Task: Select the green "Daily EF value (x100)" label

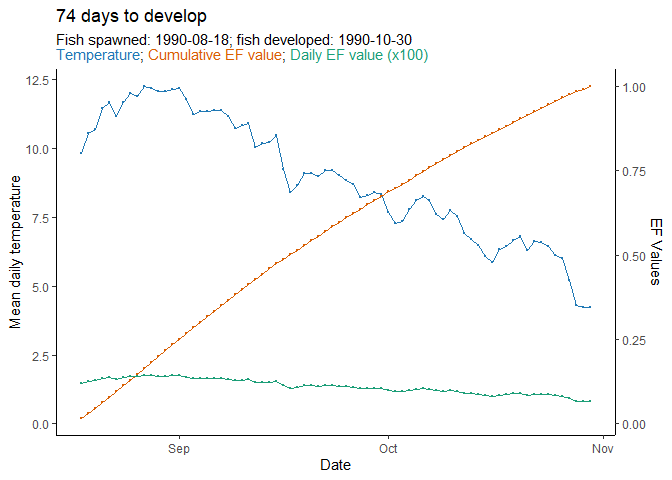Action: 359,56
